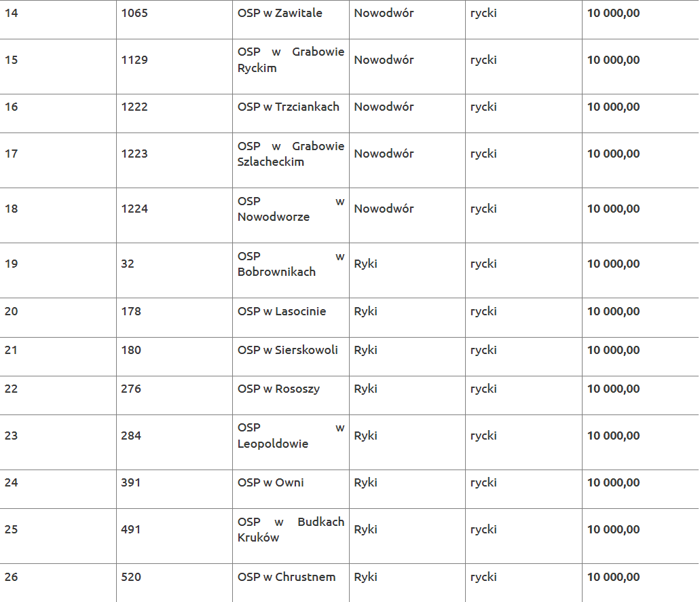Click the row number 19 cell
The image size is (700, 602).
12,264
